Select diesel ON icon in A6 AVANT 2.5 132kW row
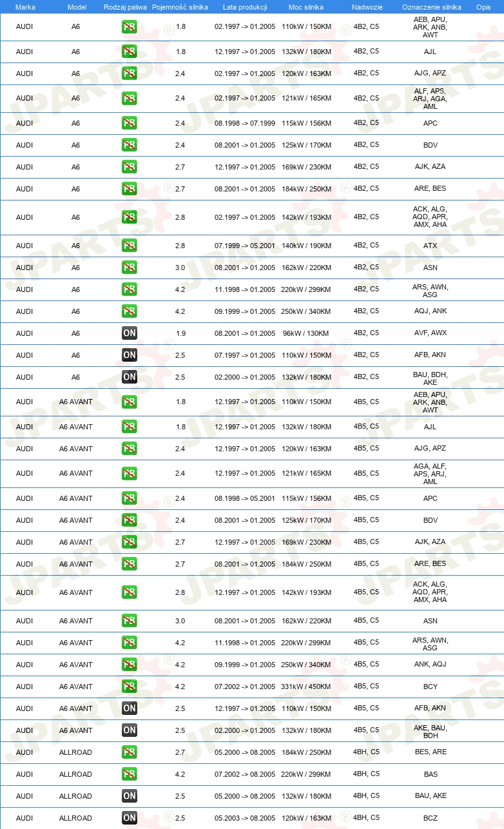Screen dimensions: 504x829 (130, 730)
